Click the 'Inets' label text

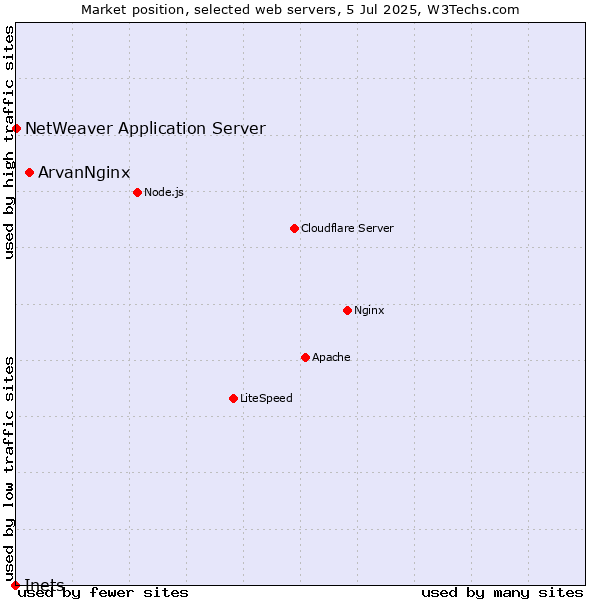44,585
